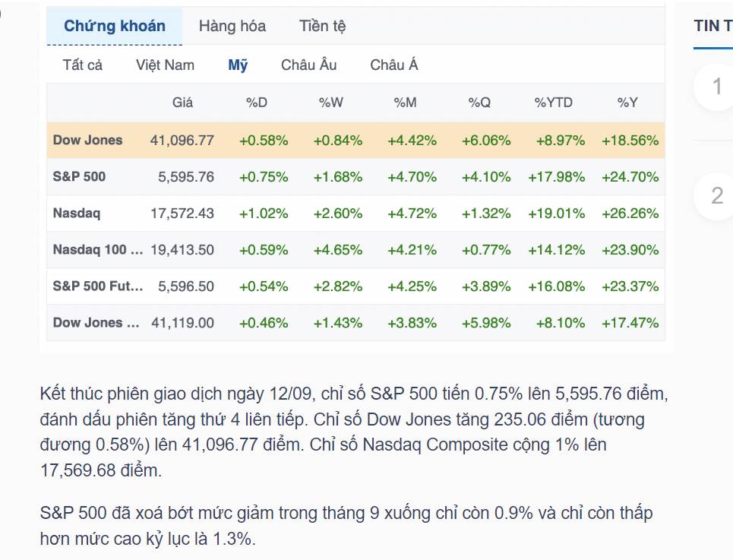This screenshot has height=560, width=733.
Task: Click the %D column header
Action: (x=257, y=103)
